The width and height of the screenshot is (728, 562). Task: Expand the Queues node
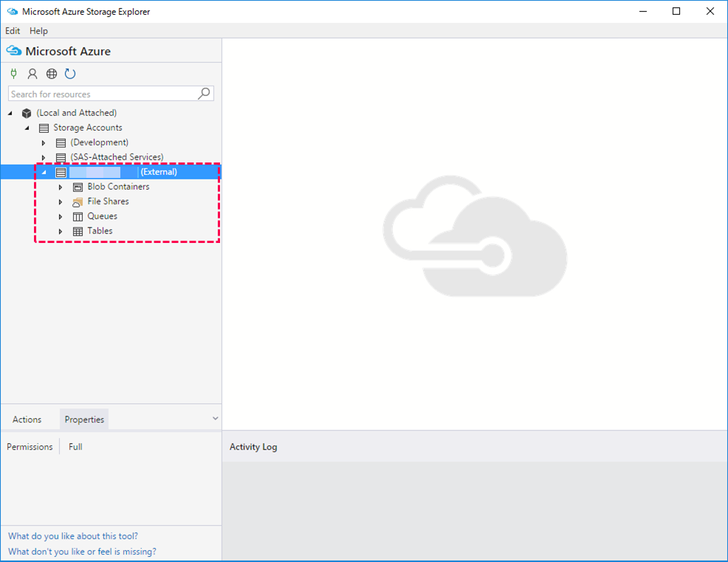(61, 216)
